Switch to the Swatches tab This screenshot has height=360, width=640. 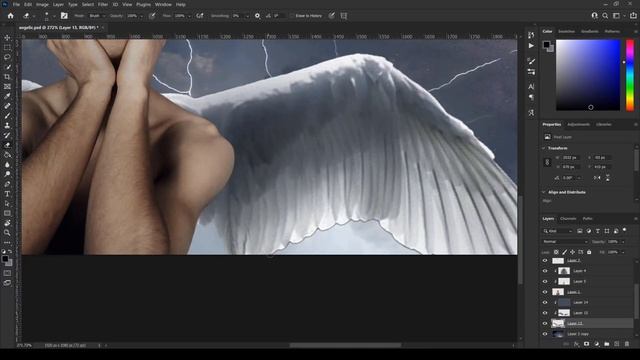coord(566,31)
